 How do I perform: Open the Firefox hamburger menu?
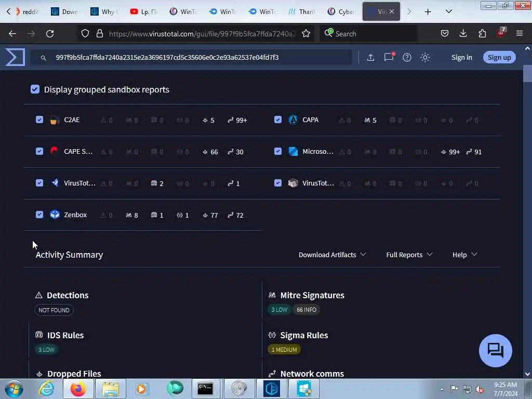pyautogui.click(x=519, y=33)
